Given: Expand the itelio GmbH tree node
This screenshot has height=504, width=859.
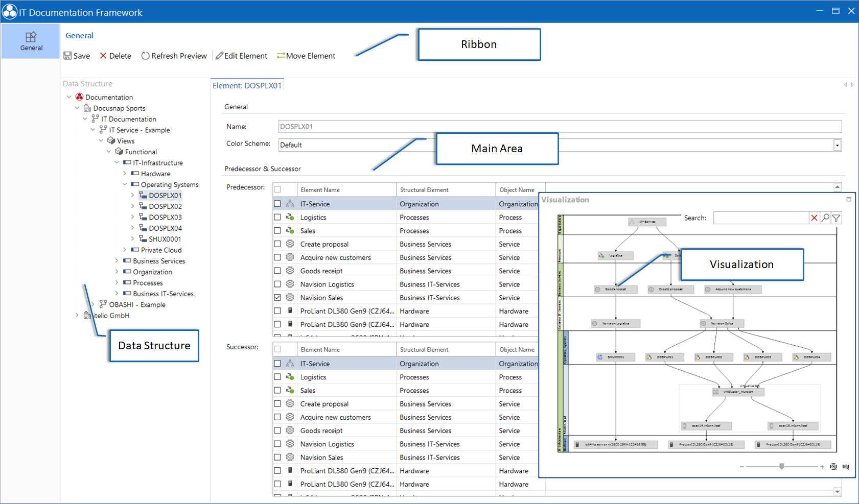Looking at the screenshot, I should coord(77,316).
